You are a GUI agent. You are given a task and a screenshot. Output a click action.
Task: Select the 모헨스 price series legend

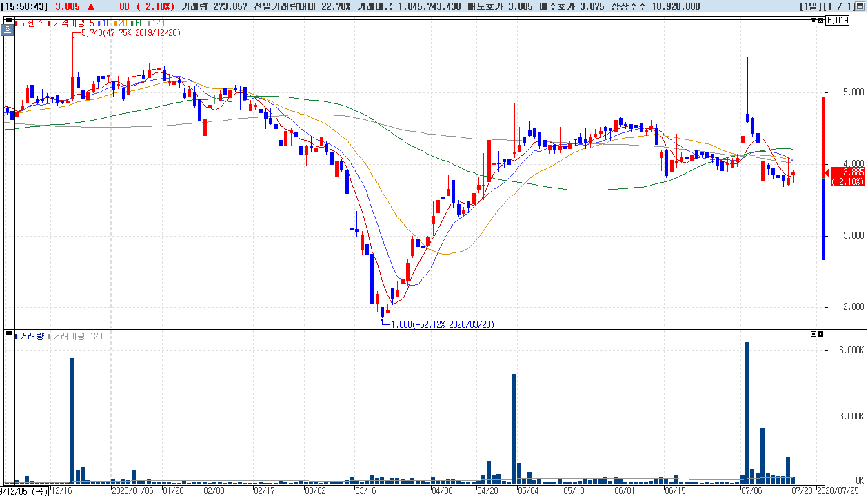pos(30,23)
